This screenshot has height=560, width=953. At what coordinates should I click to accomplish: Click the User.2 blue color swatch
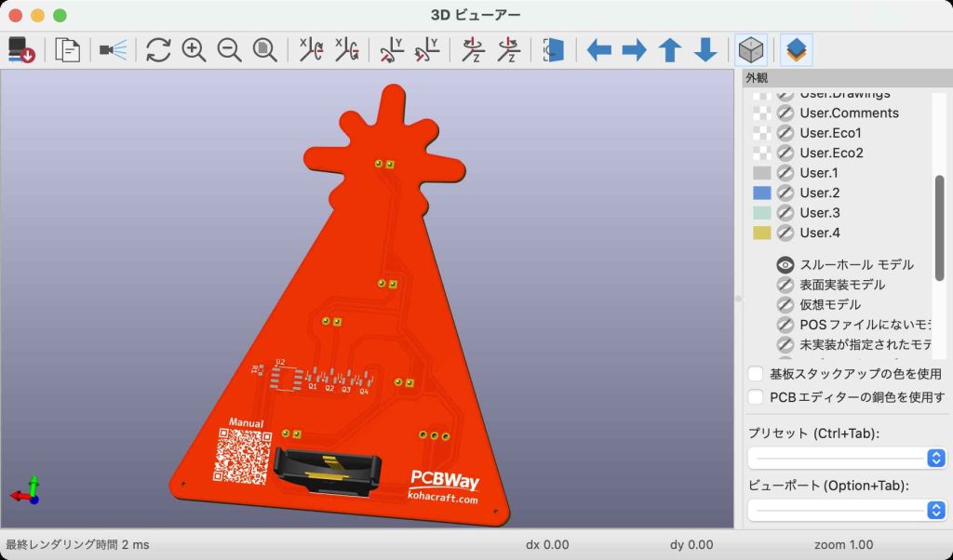coord(762,193)
